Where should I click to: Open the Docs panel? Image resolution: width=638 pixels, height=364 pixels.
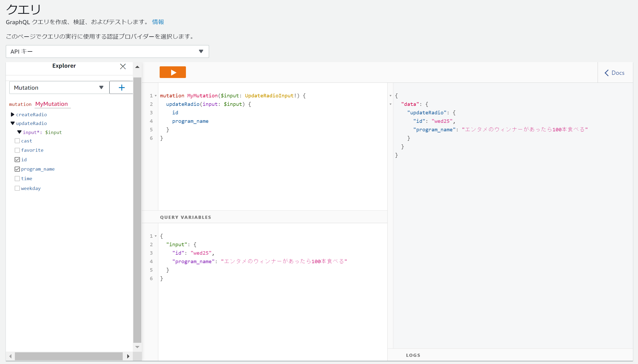point(615,73)
